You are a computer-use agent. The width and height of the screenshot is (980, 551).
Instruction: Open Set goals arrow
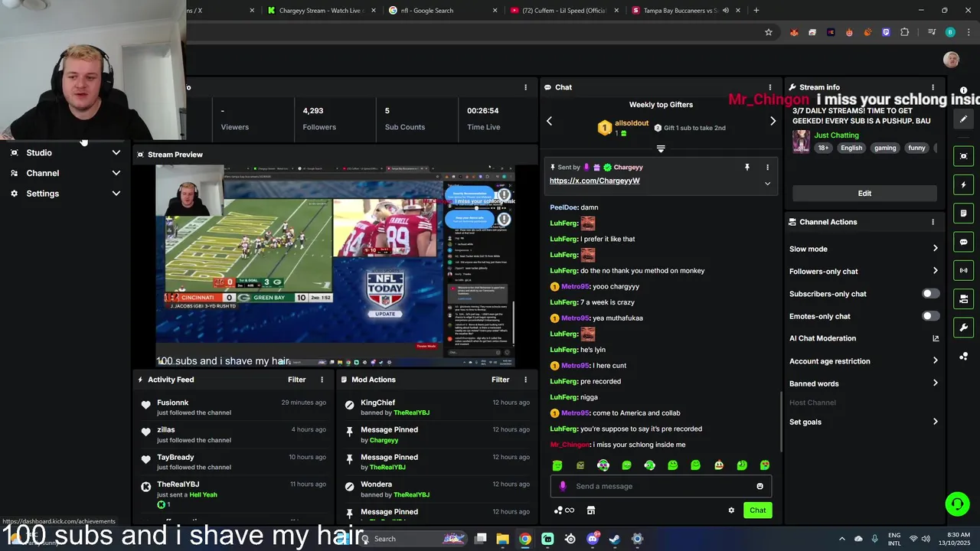(935, 422)
